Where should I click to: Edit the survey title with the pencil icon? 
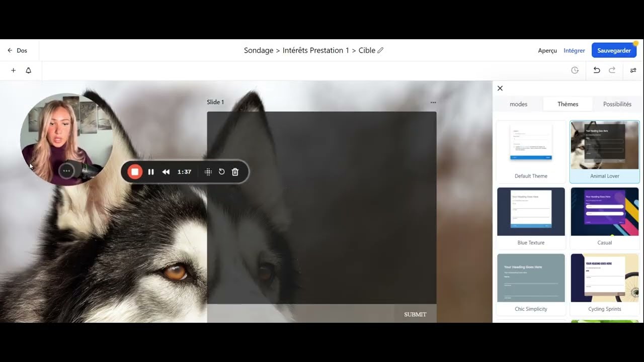[380, 50]
